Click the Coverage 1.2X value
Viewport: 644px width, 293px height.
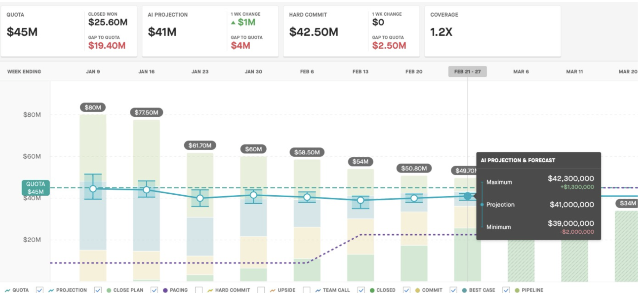click(x=441, y=32)
